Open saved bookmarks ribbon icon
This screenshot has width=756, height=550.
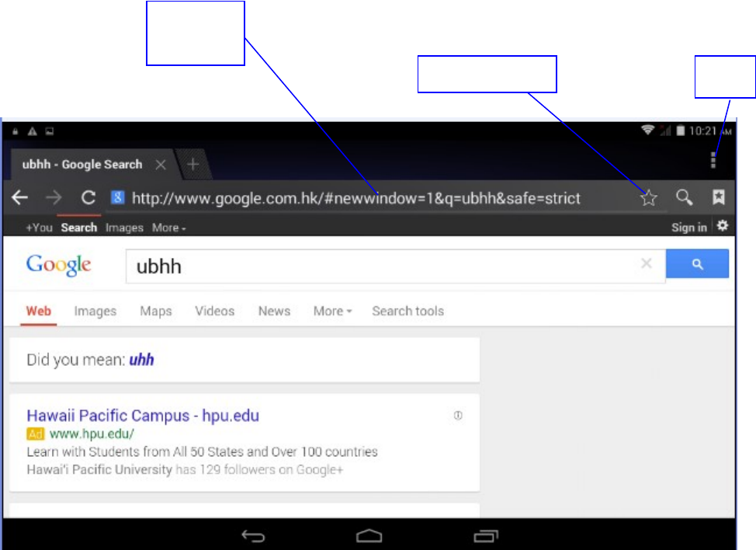[719, 197]
